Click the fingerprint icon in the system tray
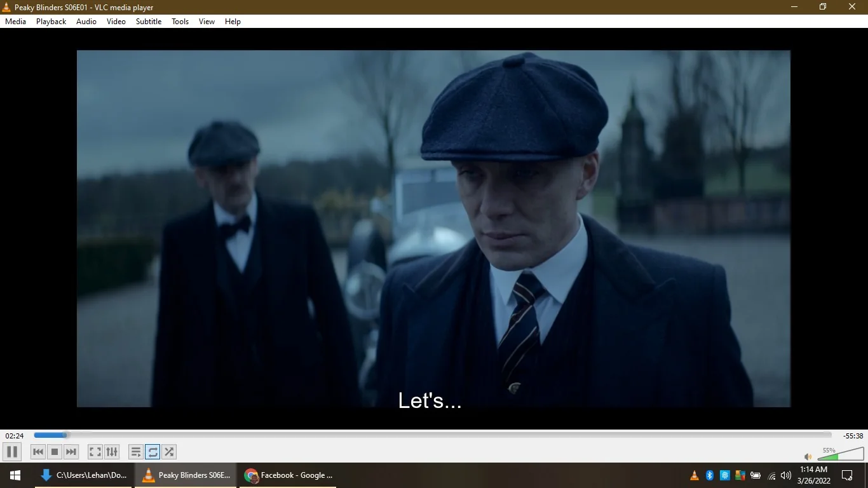The width and height of the screenshot is (868, 488). 725,475
